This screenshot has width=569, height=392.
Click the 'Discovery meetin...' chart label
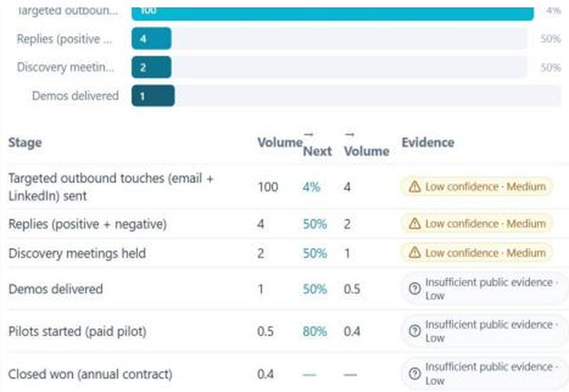click(65, 67)
